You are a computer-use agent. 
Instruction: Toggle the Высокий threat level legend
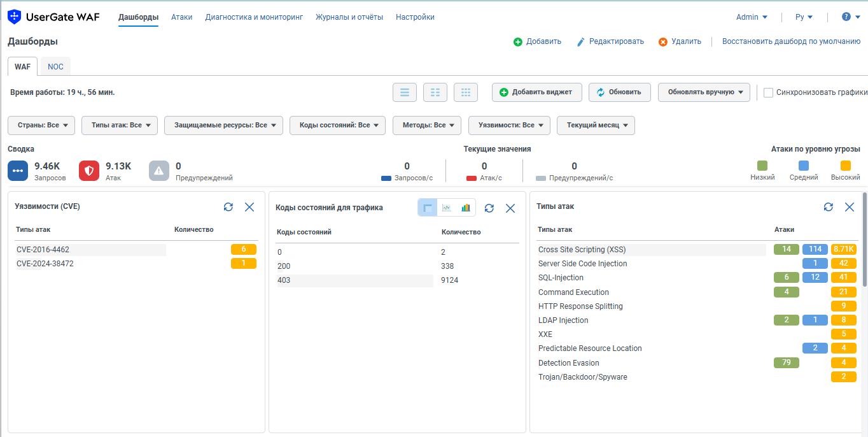845,166
